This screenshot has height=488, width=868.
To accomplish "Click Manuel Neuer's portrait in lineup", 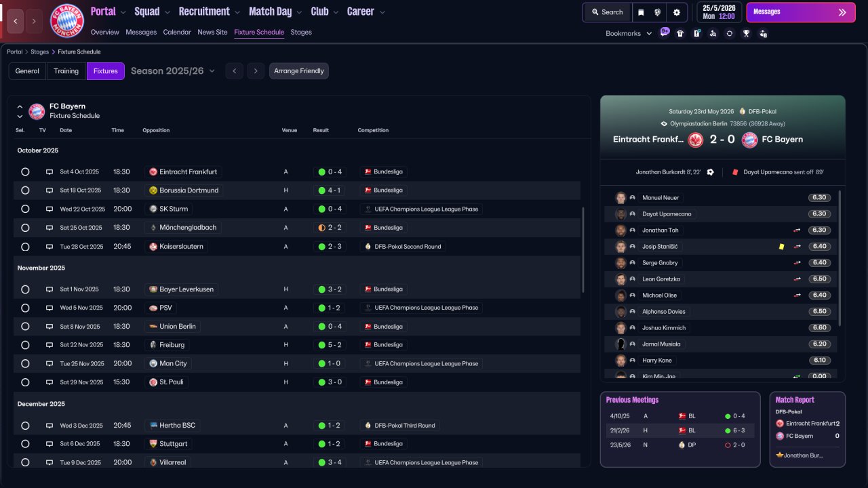I will coord(620,198).
